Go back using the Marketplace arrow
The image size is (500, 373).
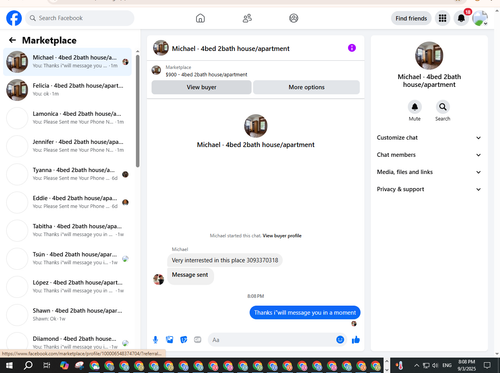pos(13,40)
